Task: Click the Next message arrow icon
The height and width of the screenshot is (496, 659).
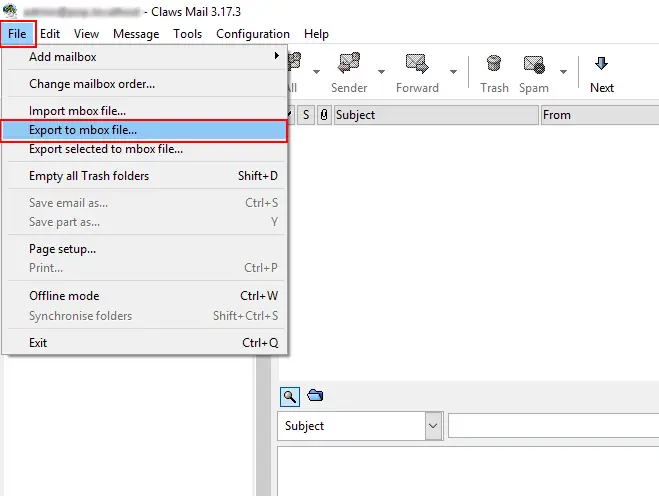Action: click(601, 63)
